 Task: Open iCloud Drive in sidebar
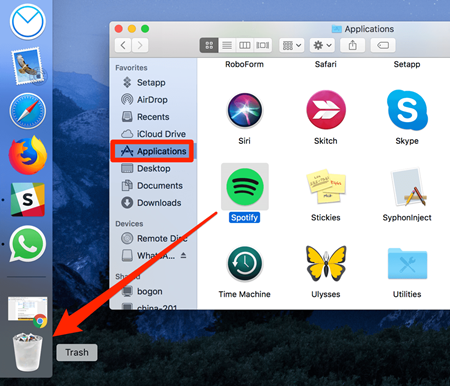[x=153, y=134]
